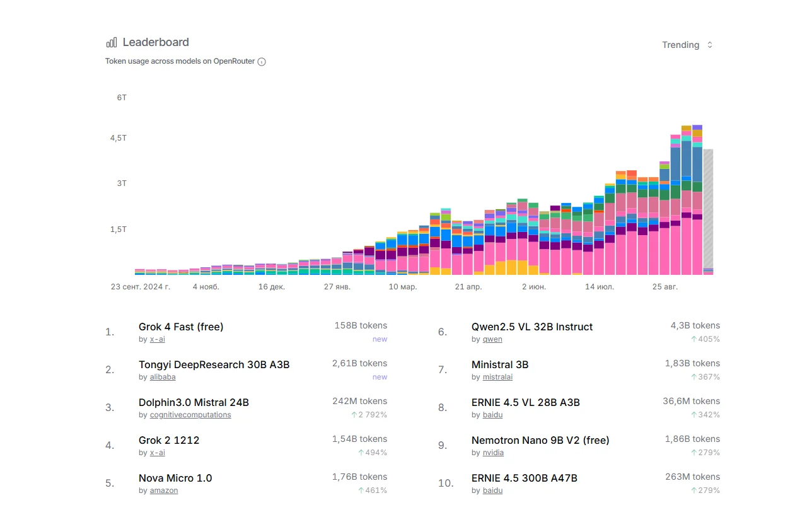Click the '10 мар.' axis label

click(403, 287)
